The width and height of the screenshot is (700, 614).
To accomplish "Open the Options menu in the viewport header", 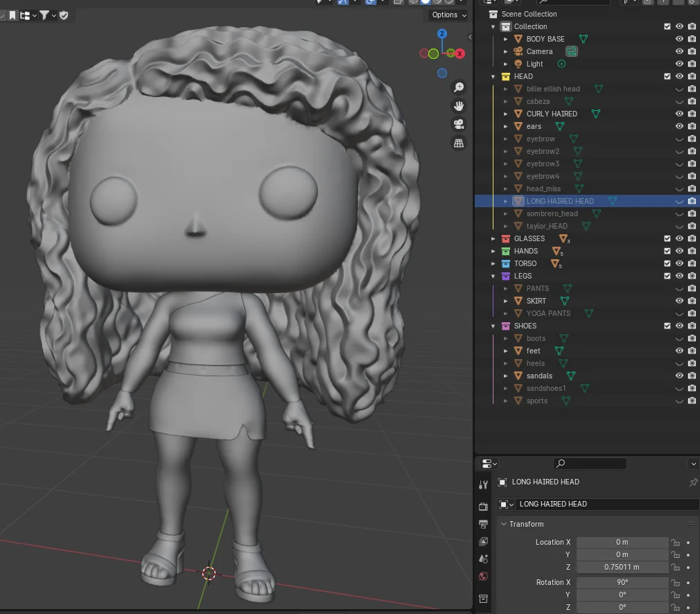I will 447,15.
